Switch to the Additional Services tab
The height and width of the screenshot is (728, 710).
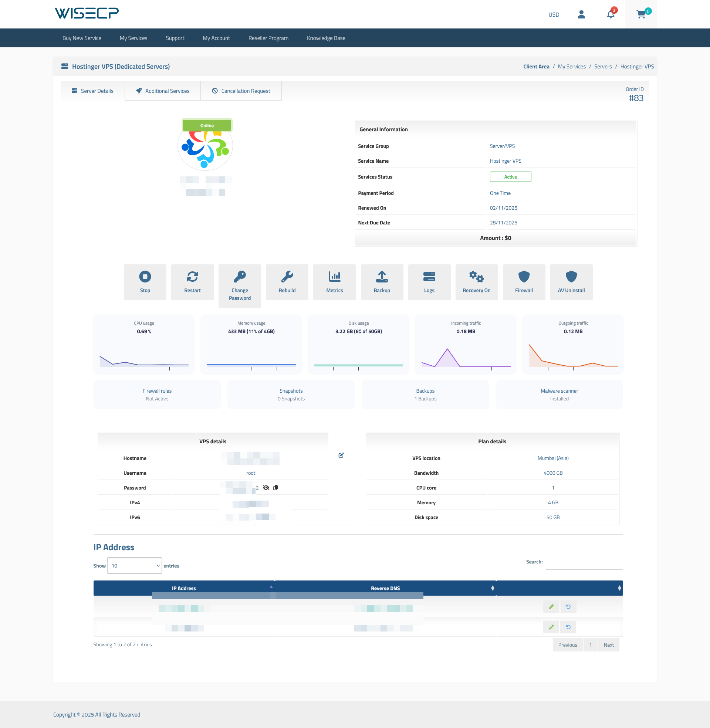click(163, 91)
